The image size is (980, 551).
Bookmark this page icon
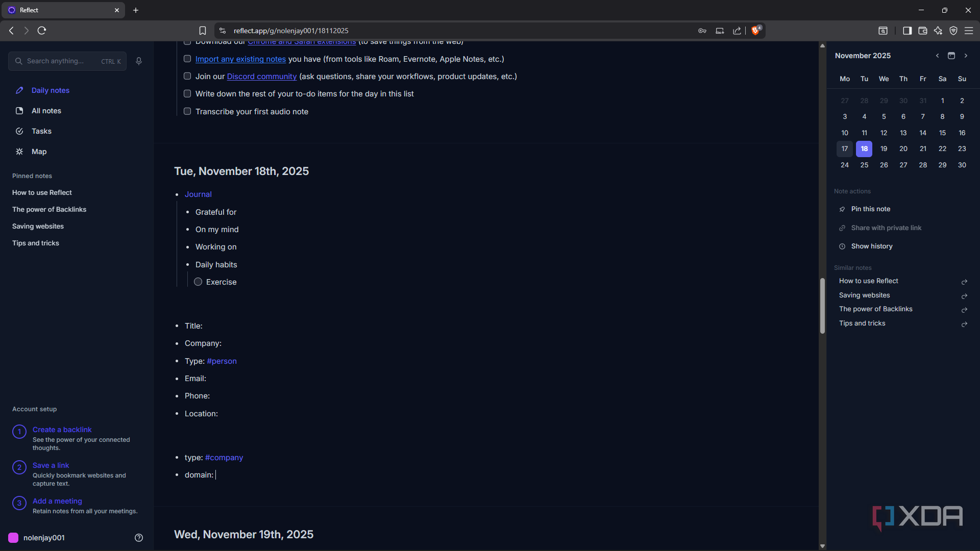click(x=203, y=31)
